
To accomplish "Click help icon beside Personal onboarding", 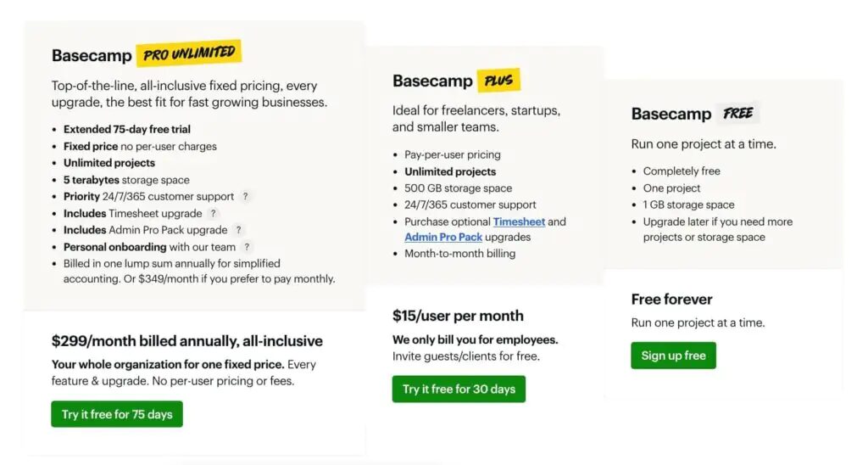I will click(x=247, y=247).
